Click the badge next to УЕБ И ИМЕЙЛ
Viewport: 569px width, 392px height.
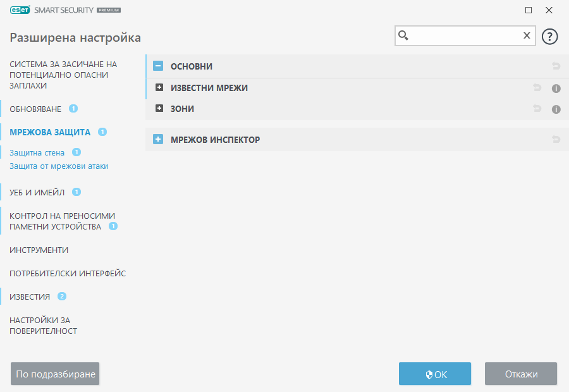point(76,192)
